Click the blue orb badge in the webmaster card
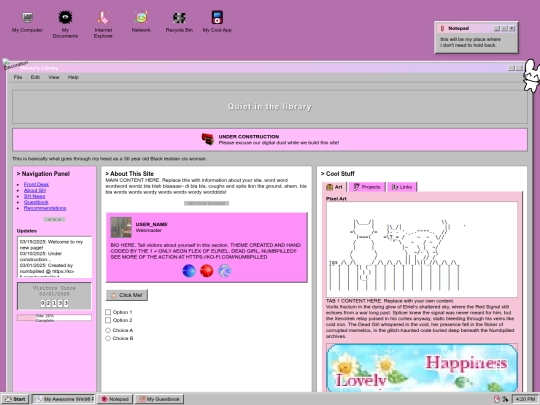Viewport: 540px width, 405px height. pyautogui.click(x=189, y=271)
